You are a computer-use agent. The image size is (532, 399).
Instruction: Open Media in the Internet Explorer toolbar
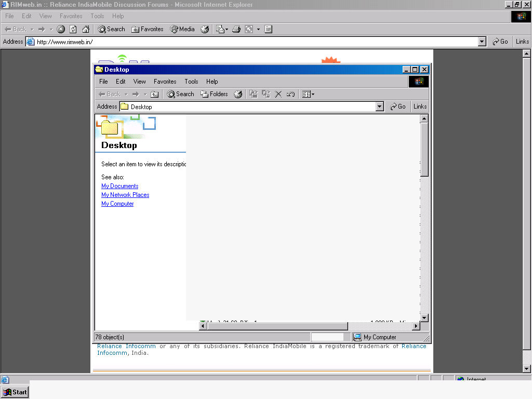click(x=182, y=29)
